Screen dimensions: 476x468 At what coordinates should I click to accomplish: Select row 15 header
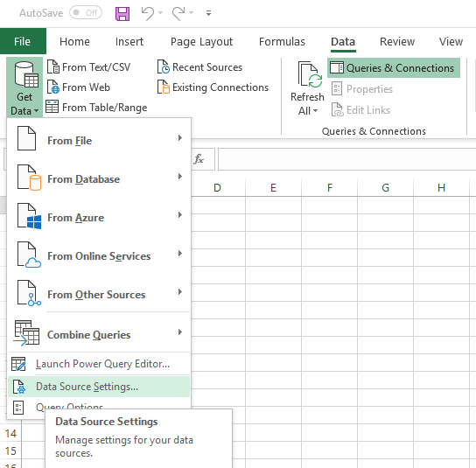10,451
